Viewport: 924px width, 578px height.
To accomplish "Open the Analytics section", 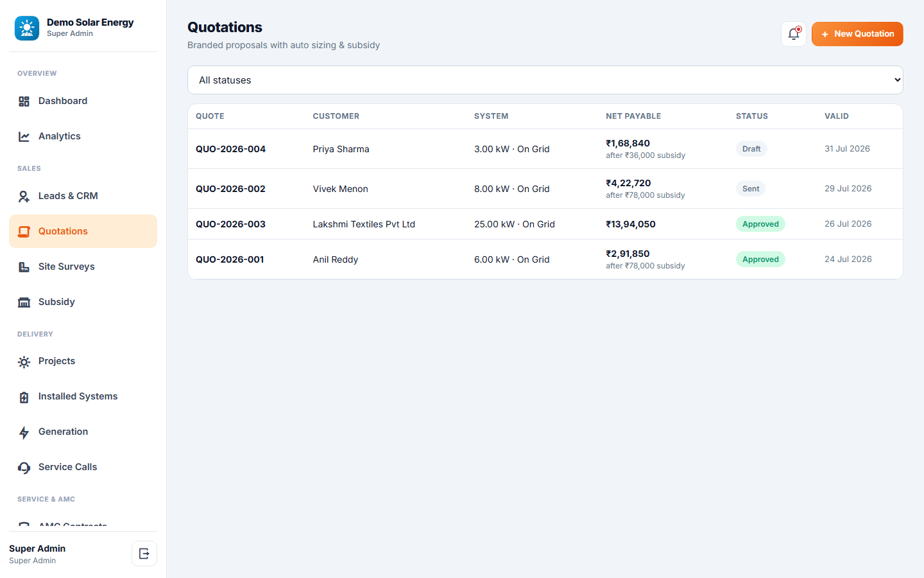I will (x=83, y=136).
